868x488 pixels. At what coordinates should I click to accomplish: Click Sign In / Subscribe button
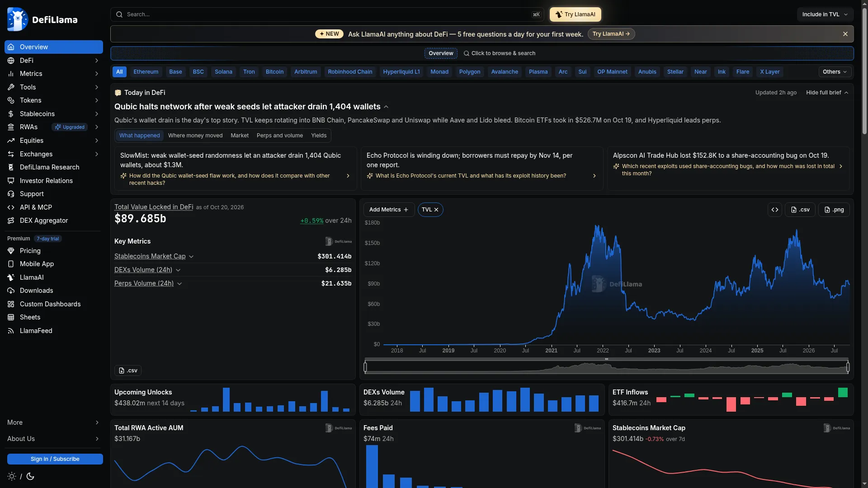point(55,459)
